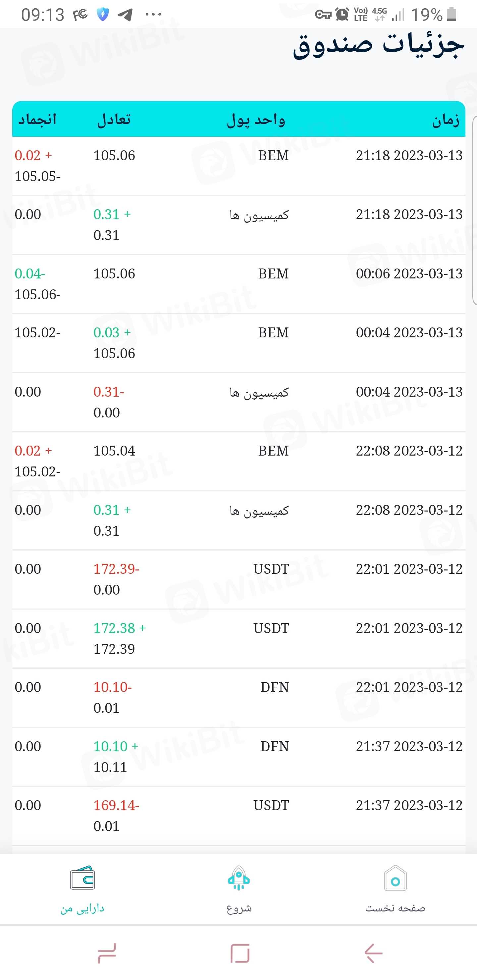Tap the انجماد column header
477x980 pixels.
(x=37, y=120)
